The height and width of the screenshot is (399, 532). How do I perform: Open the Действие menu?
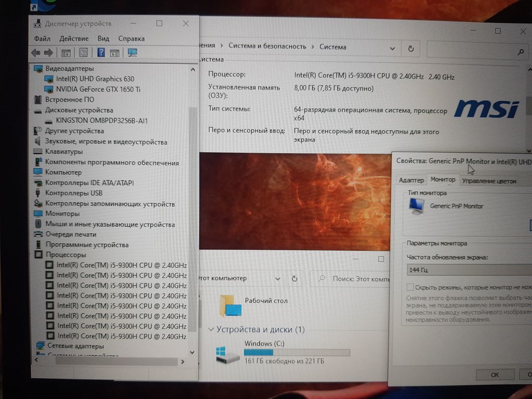[74, 38]
